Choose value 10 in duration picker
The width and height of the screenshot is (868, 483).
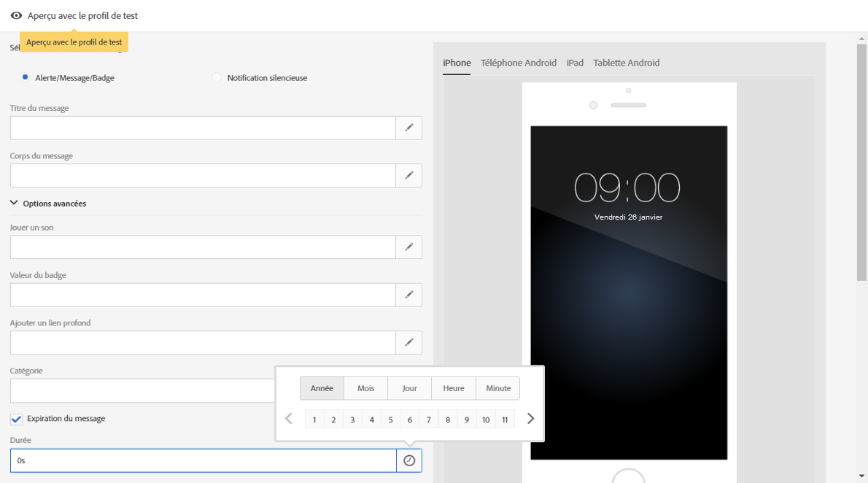(x=486, y=420)
